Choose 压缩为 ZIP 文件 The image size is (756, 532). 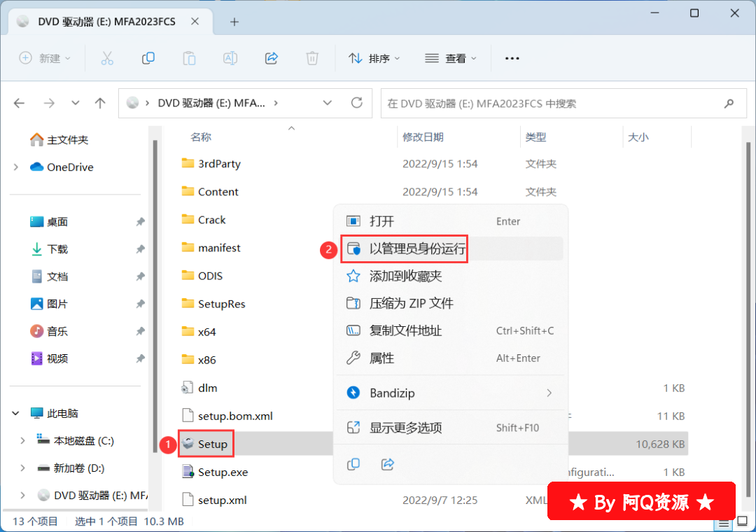pyautogui.click(x=451, y=303)
